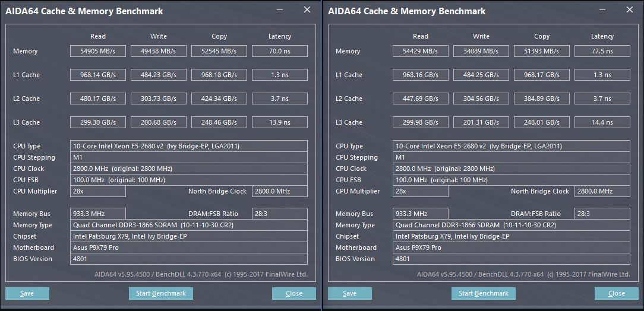This screenshot has width=644, height=311.
Task: Select the 13.9 ns L3 latency box
Action: [x=279, y=122]
